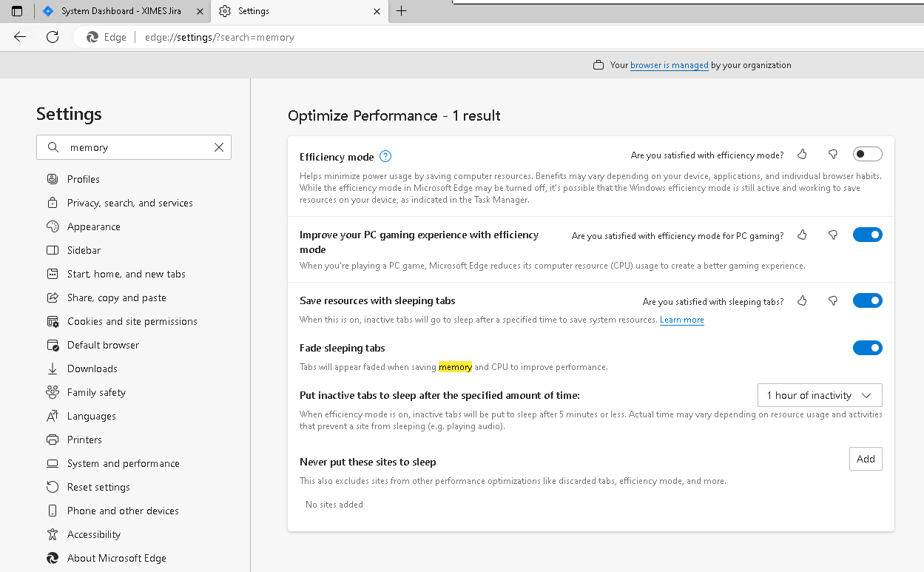Open the browser is managed link

pyautogui.click(x=670, y=65)
